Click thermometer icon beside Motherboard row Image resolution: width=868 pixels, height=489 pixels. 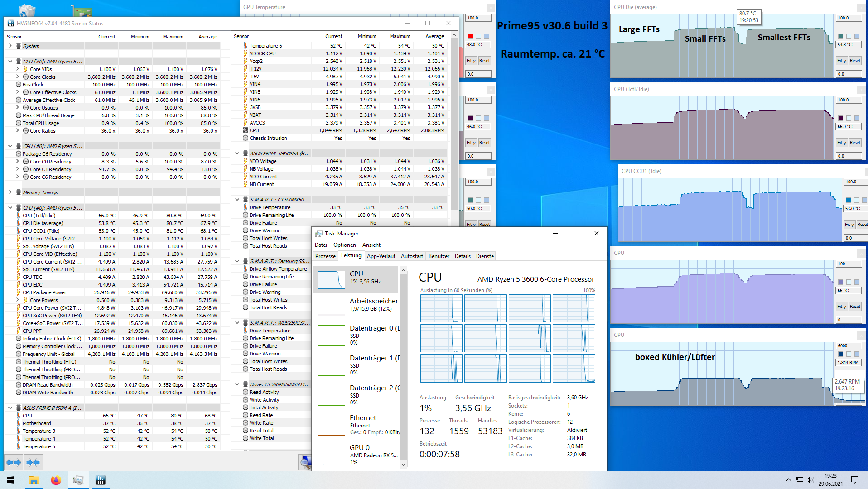click(19, 423)
